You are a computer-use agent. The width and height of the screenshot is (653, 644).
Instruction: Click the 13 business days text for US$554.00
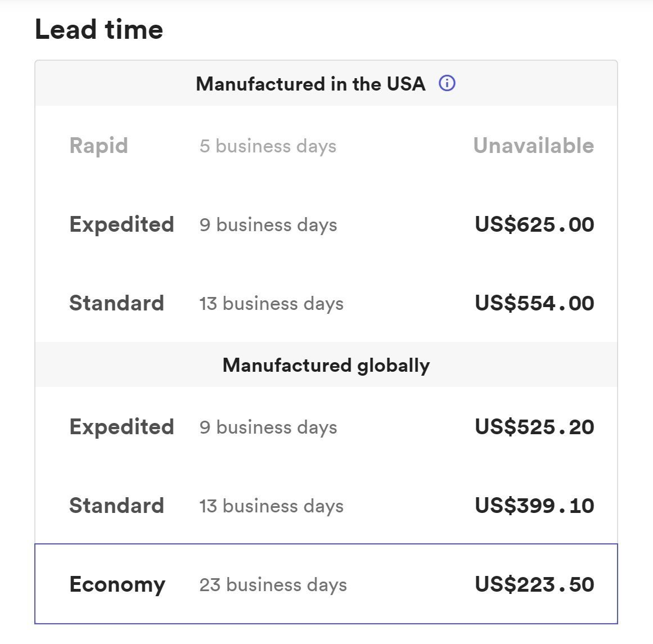tap(271, 304)
